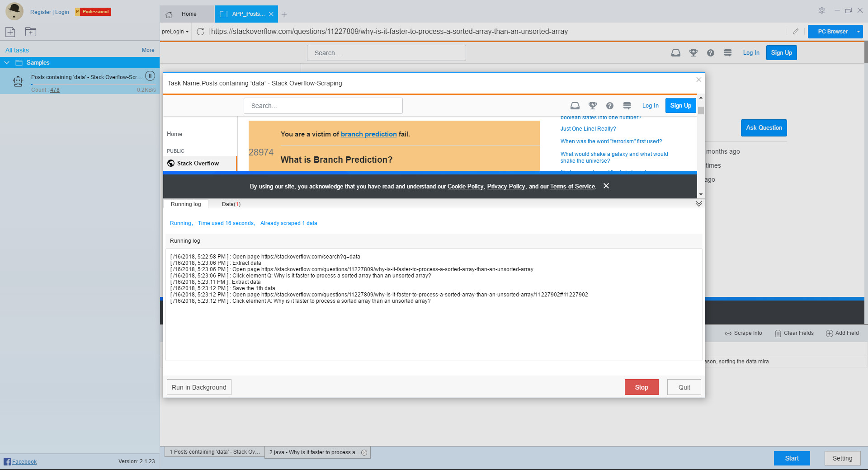Click the robot task icon
The width and height of the screenshot is (868, 470).
click(x=18, y=81)
